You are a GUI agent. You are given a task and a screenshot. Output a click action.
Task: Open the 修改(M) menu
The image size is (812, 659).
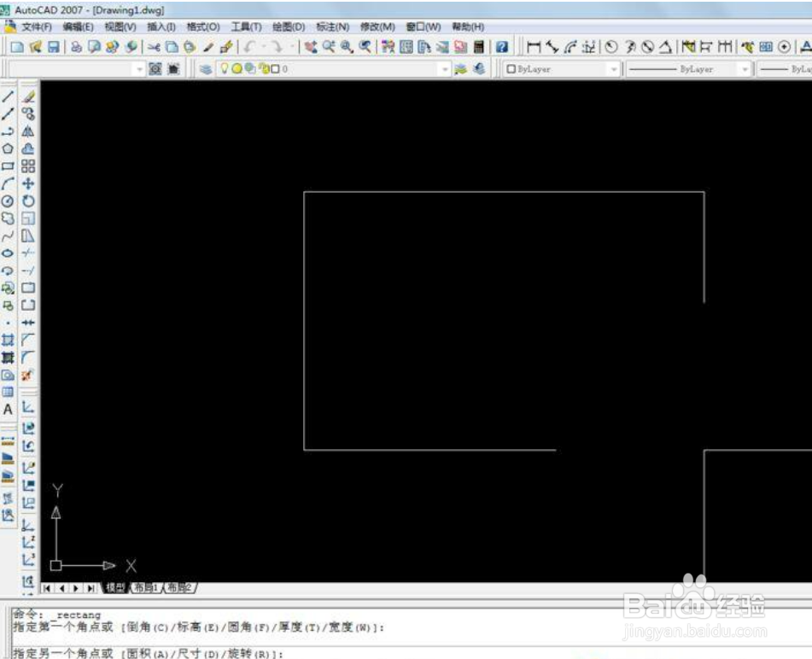click(x=377, y=27)
